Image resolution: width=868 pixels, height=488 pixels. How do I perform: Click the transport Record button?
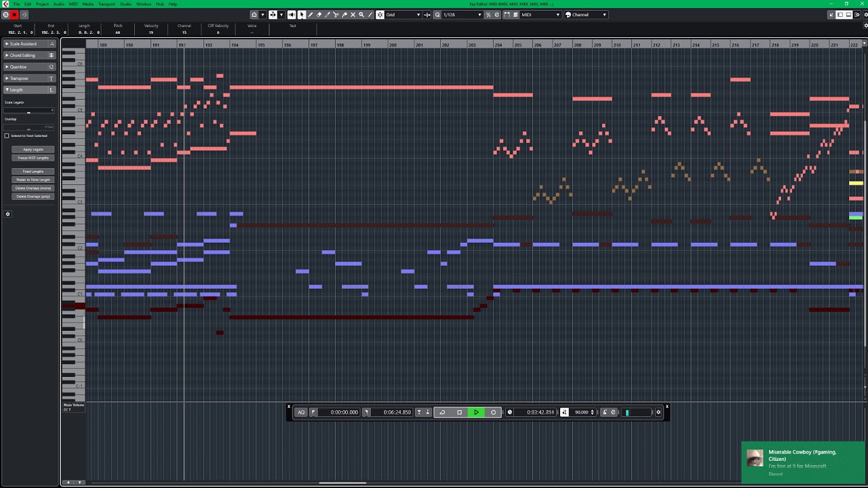493,412
